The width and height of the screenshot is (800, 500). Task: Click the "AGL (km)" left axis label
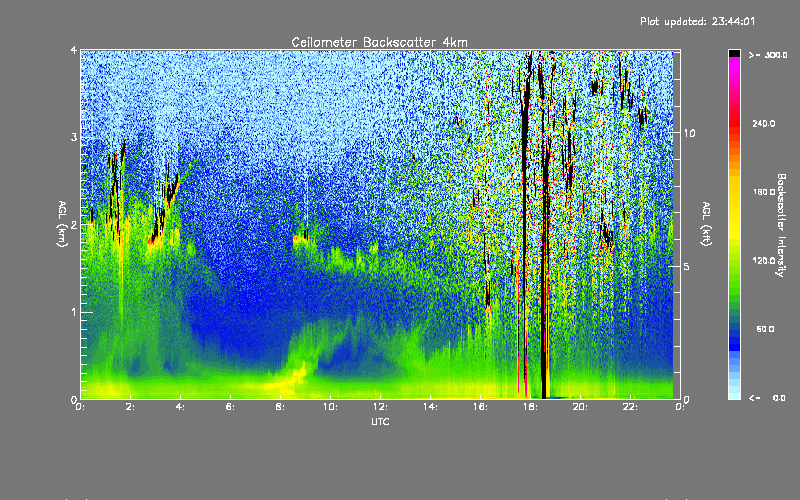pyautogui.click(x=62, y=224)
